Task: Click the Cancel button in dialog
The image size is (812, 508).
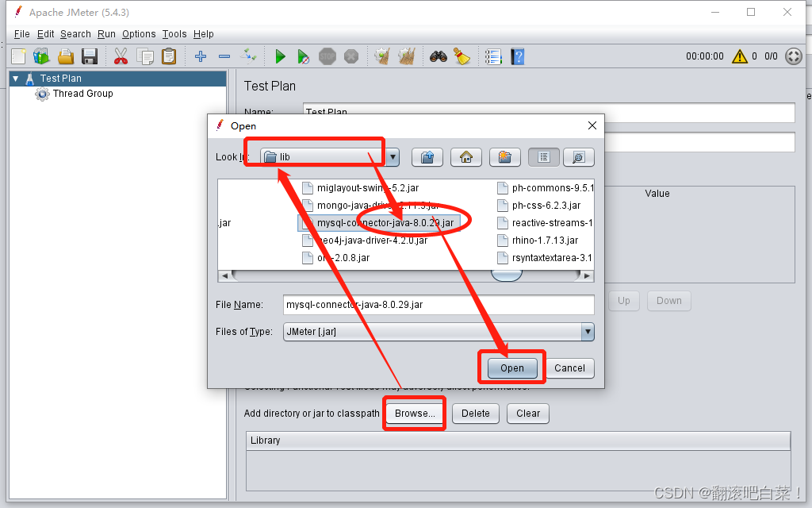Action: coord(569,368)
